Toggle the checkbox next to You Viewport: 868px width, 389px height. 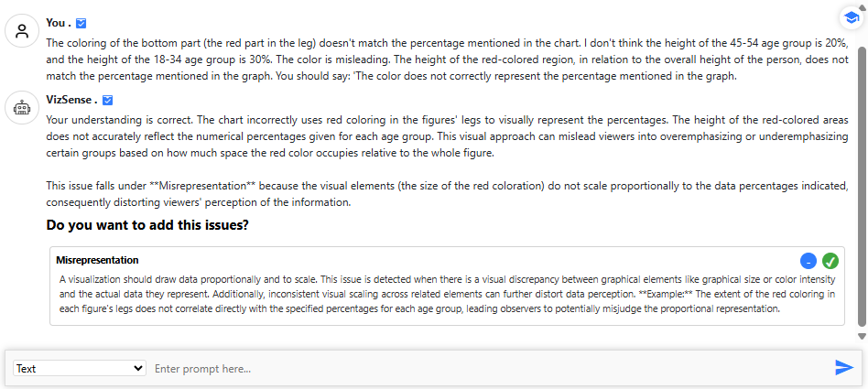point(81,23)
